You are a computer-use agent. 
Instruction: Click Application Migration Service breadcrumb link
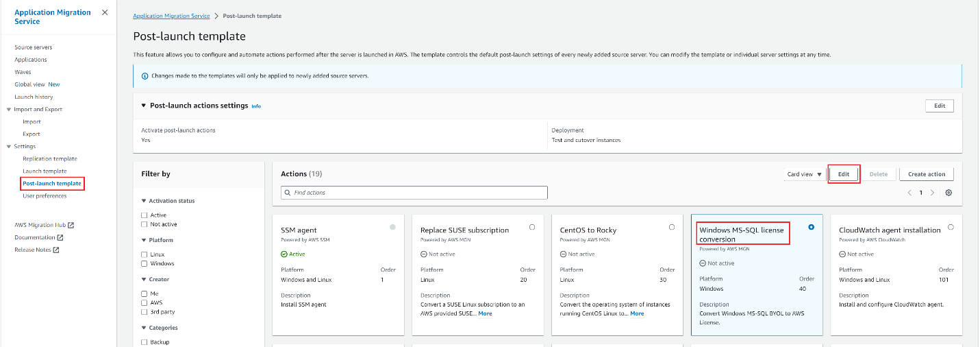171,16
